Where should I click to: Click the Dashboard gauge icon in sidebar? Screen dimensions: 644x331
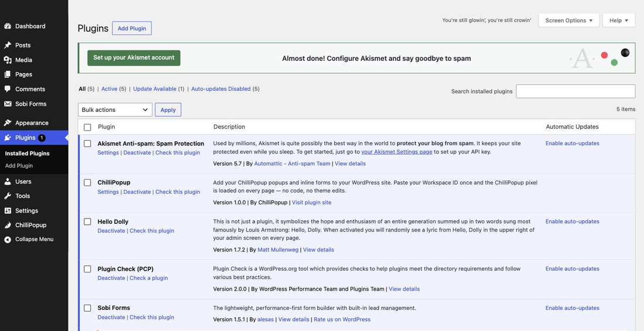pyautogui.click(x=8, y=26)
